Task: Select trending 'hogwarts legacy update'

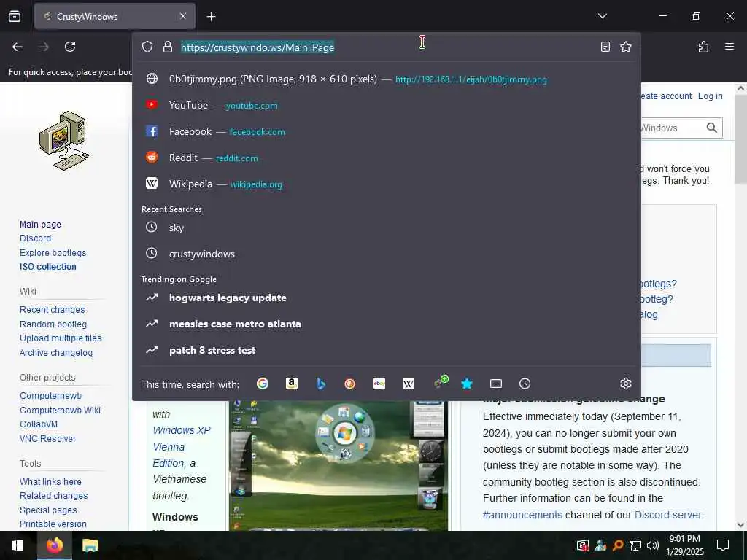Action: [x=387, y=297]
